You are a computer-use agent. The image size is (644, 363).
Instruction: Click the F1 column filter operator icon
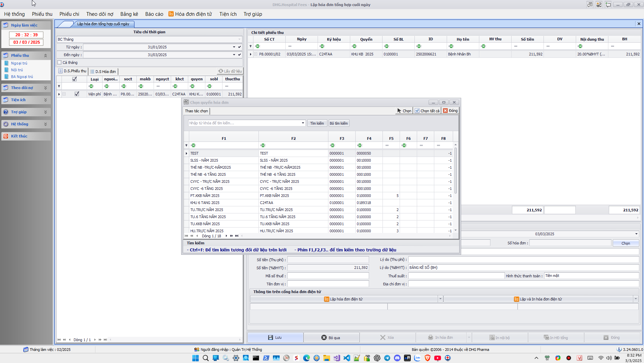pos(193,146)
